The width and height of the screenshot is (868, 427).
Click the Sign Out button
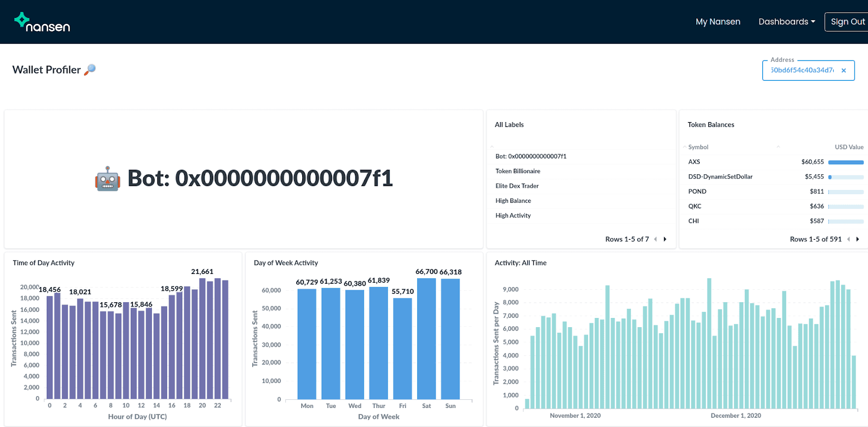847,22
